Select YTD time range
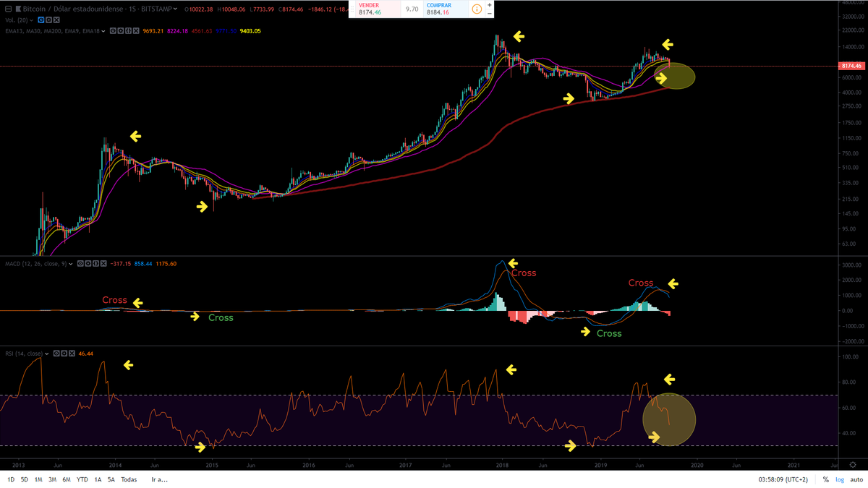868x488 pixels. (x=82, y=479)
